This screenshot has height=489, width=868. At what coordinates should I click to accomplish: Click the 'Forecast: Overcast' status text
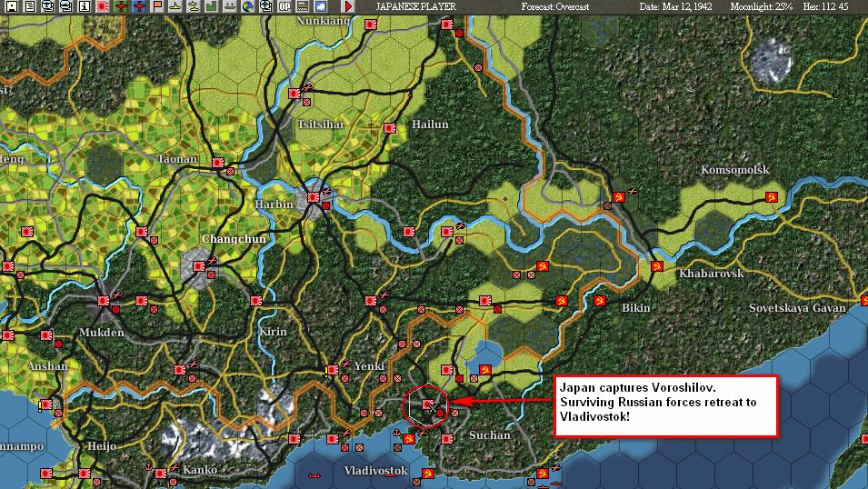[554, 6]
